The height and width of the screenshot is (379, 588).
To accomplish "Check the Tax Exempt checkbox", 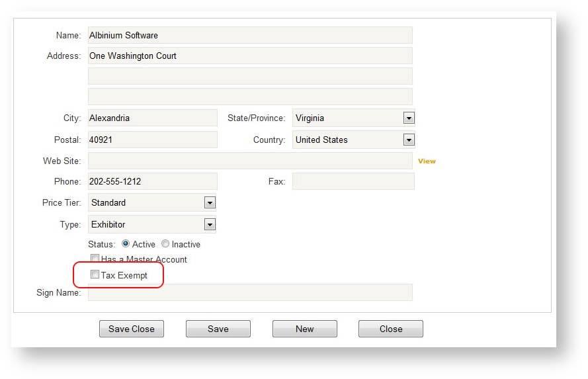I will point(95,274).
